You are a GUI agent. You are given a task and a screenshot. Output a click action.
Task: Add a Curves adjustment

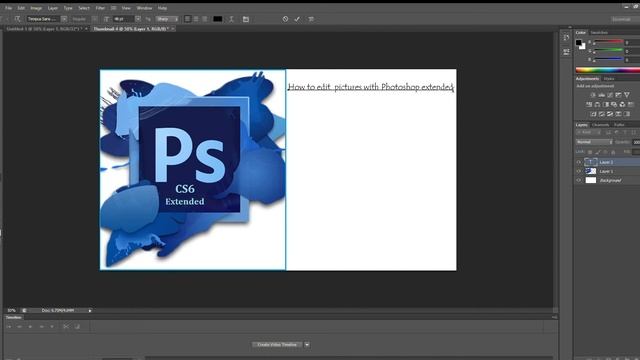(x=610, y=95)
